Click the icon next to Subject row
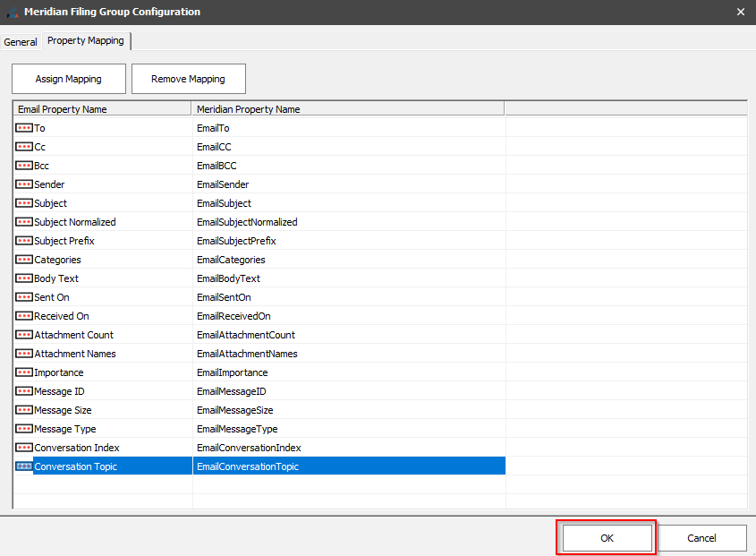The height and width of the screenshot is (556, 756). (x=23, y=203)
